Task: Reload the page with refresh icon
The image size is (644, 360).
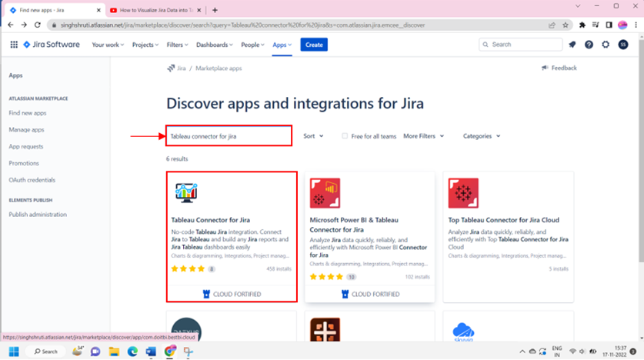Action: pos(38,25)
